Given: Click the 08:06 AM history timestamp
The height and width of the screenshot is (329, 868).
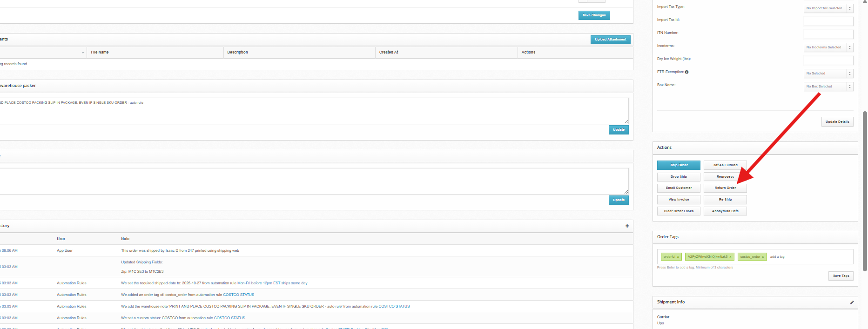Looking at the screenshot, I should 9,251.
